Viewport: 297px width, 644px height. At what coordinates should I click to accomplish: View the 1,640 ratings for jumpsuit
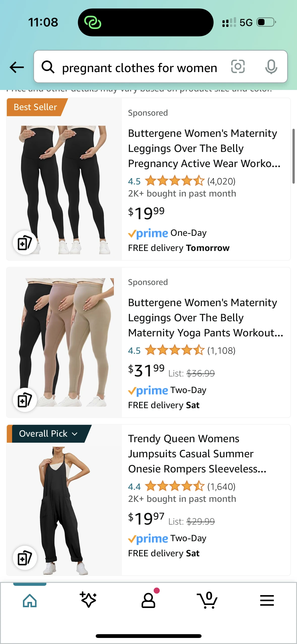point(221,487)
